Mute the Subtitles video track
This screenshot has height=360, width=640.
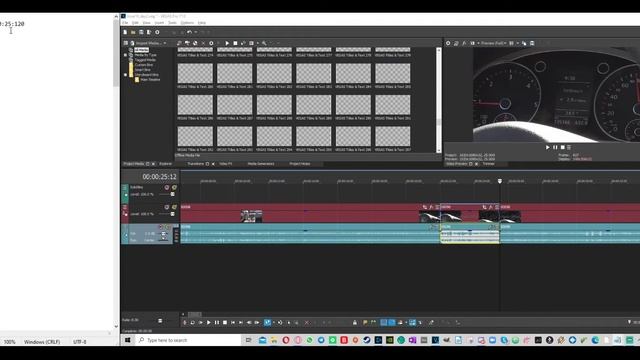pyautogui.click(x=167, y=187)
